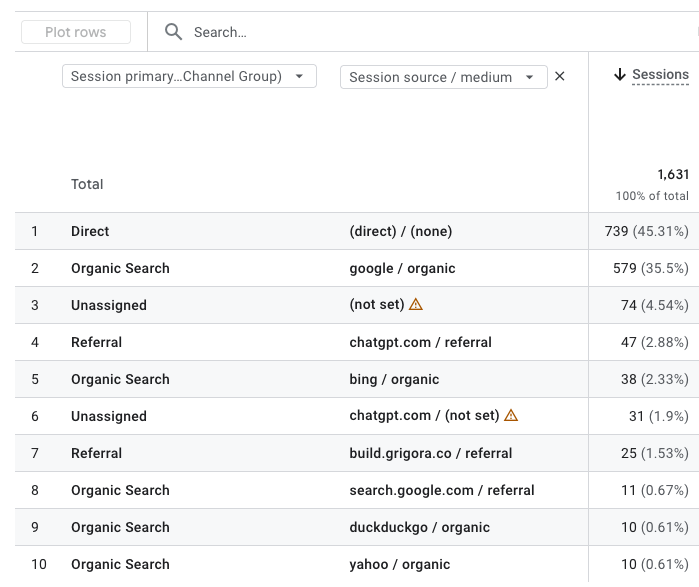Click the 739 (45.31%) sessions value

click(646, 231)
